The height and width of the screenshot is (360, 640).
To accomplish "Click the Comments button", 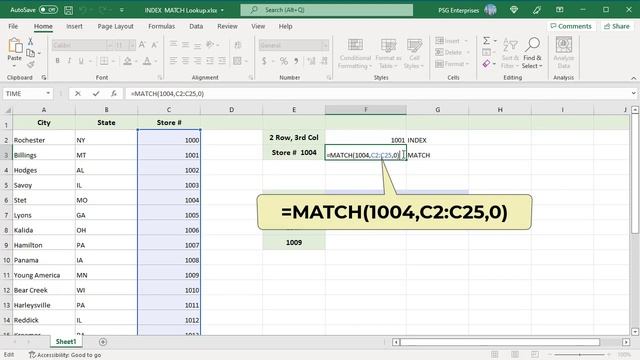I will [571, 26].
